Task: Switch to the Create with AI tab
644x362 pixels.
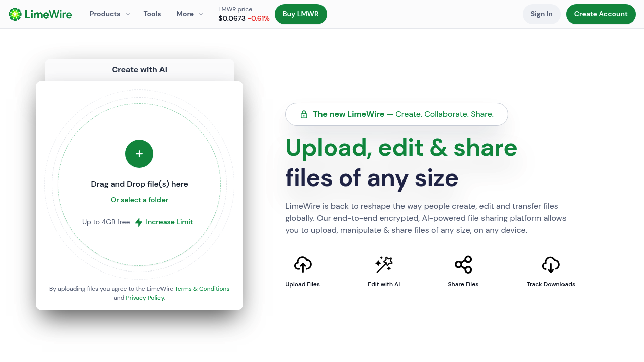Action: tap(139, 70)
